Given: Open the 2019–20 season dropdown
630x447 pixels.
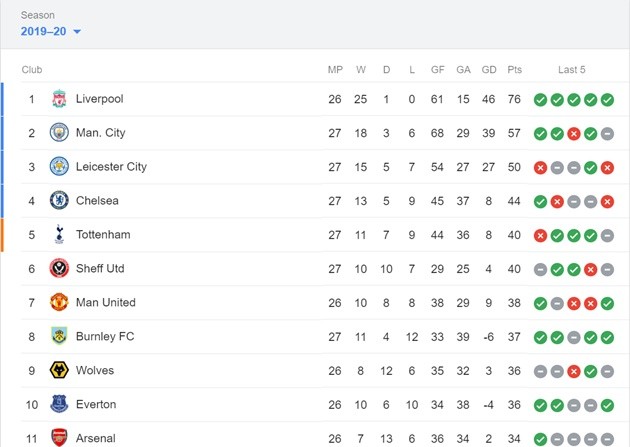Looking at the screenshot, I should pyautogui.click(x=51, y=32).
